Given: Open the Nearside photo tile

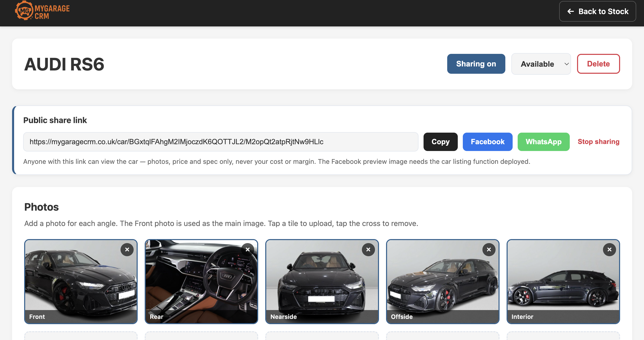Looking at the screenshot, I should click(322, 282).
